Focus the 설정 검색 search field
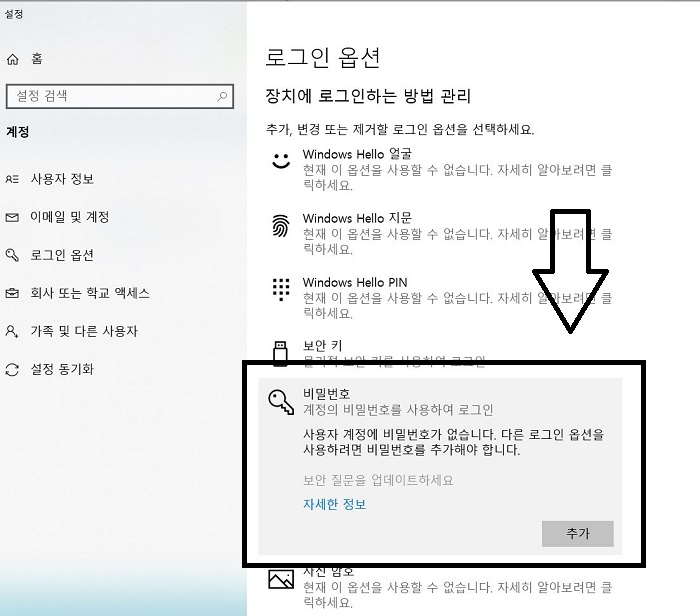 120,96
